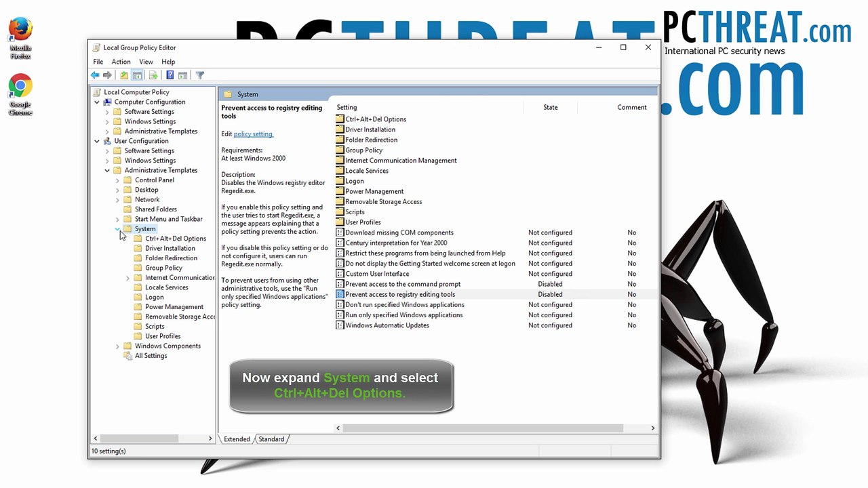The width and height of the screenshot is (868, 488).
Task: Open the Action menu
Action: (121, 62)
